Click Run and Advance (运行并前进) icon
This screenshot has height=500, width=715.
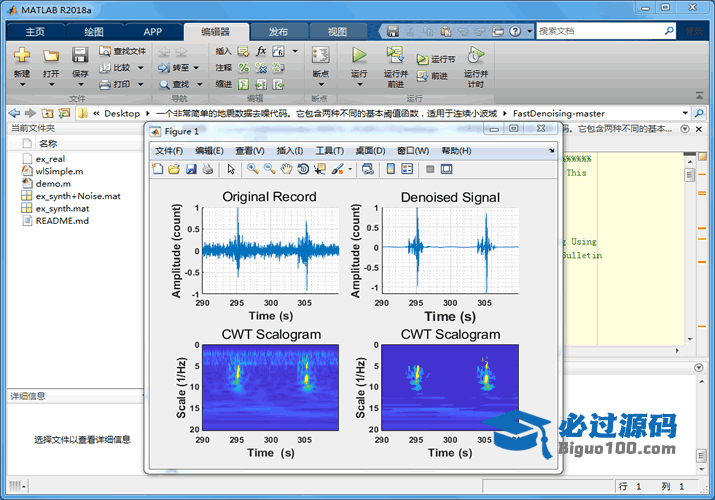[395, 55]
